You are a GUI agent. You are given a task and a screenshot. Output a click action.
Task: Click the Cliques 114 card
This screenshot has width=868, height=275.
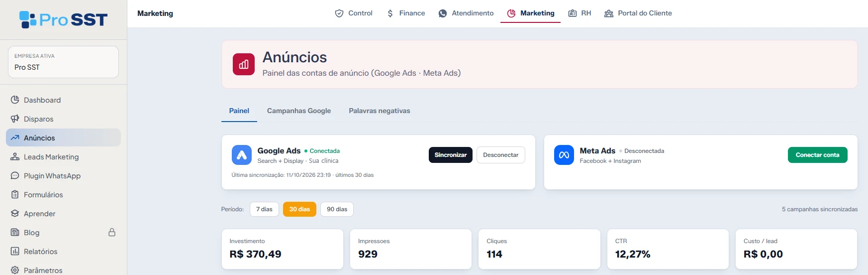pos(539,249)
